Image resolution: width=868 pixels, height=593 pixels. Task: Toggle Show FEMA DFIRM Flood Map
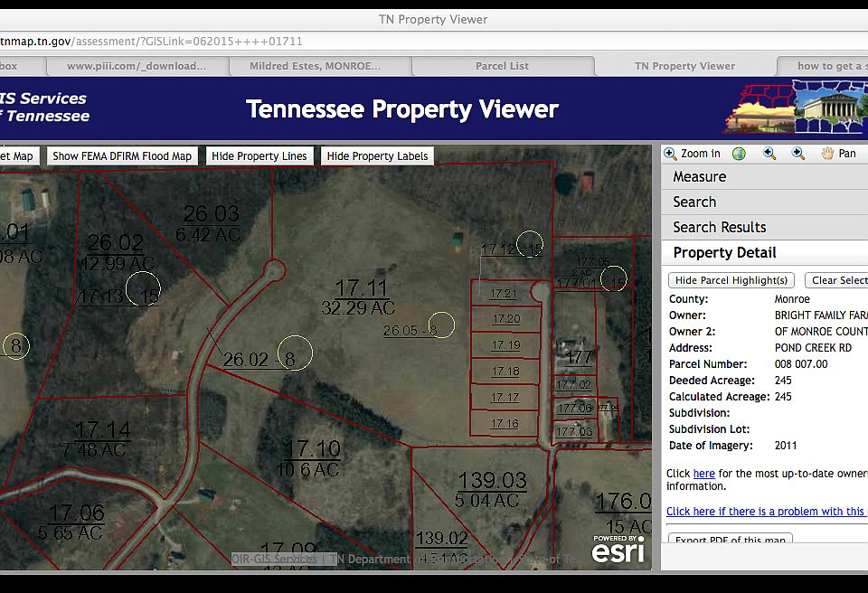point(122,156)
